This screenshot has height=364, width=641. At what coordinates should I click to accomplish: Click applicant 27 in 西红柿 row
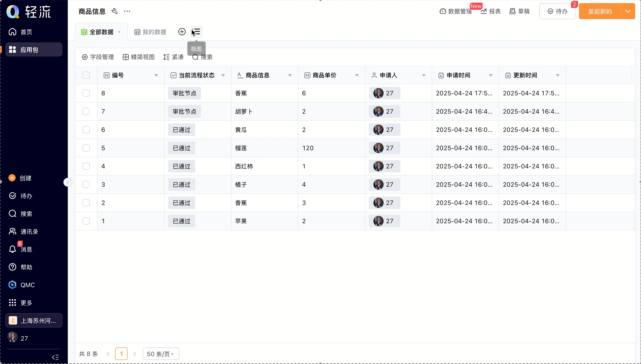pos(385,166)
